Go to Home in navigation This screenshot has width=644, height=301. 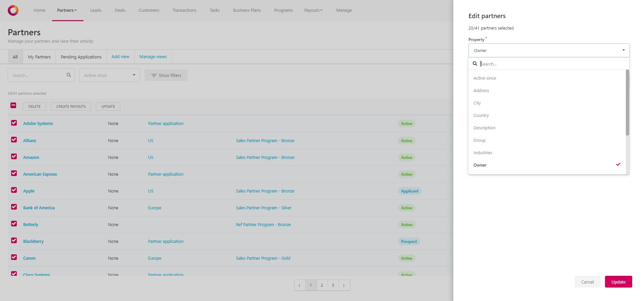(39, 10)
